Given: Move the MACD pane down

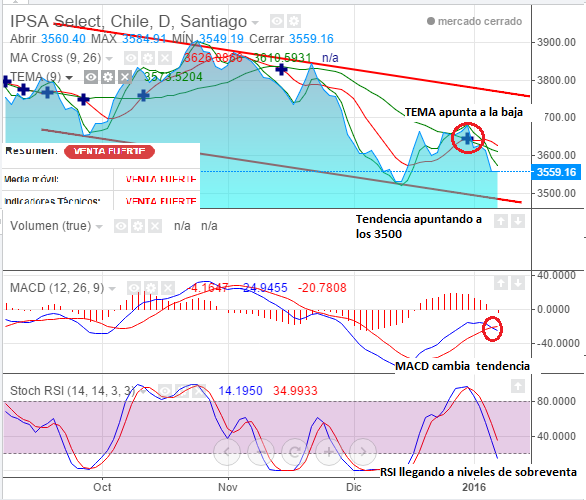Looking at the screenshot, I should (518, 283).
